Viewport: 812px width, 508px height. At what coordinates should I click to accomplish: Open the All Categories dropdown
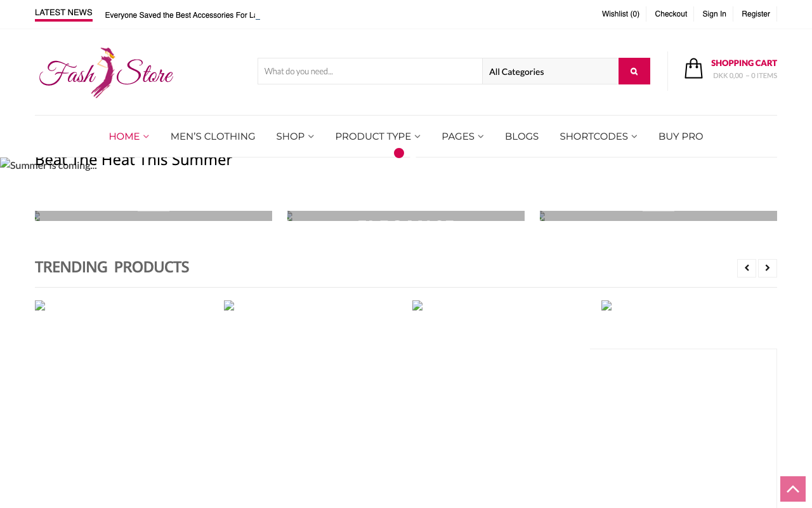pos(550,71)
